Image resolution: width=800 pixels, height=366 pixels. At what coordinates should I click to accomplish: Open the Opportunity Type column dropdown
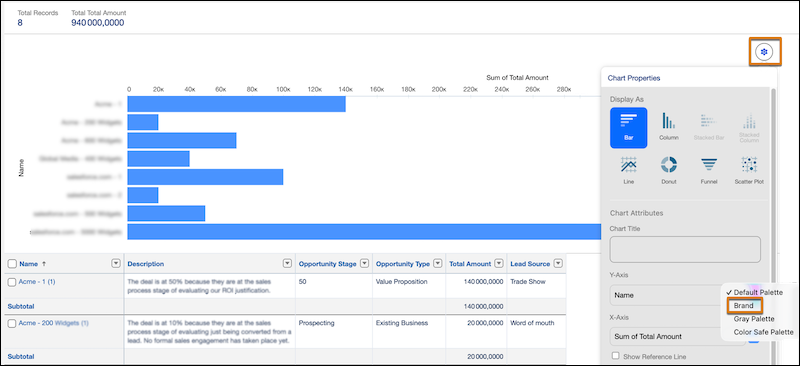[437, 263]
